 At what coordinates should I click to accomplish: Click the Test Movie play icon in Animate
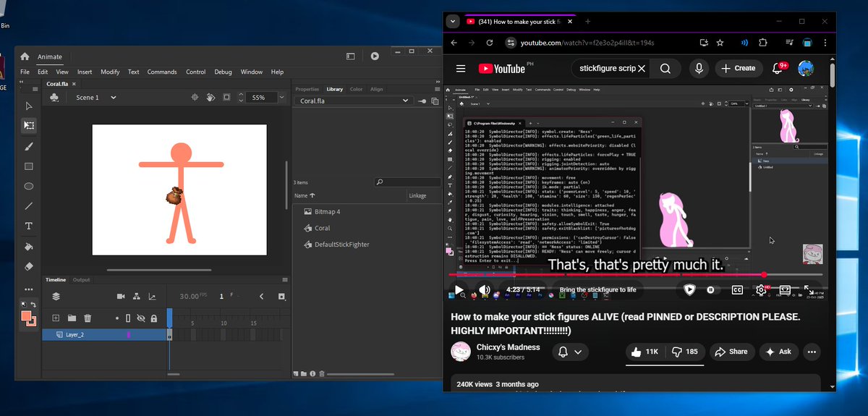(375, 56)
